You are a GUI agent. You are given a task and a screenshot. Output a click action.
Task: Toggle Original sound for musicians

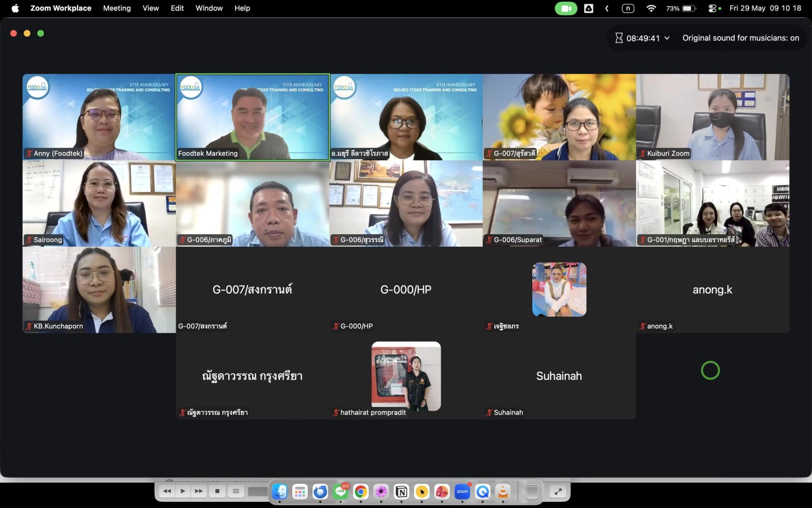[741, 38]
